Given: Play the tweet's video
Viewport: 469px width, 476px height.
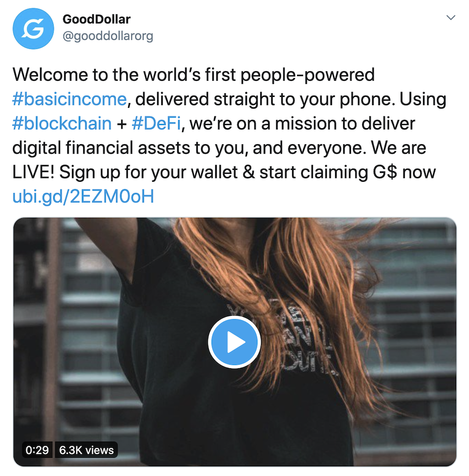Looking at the screenshot, I should click(x=234, y=342).
